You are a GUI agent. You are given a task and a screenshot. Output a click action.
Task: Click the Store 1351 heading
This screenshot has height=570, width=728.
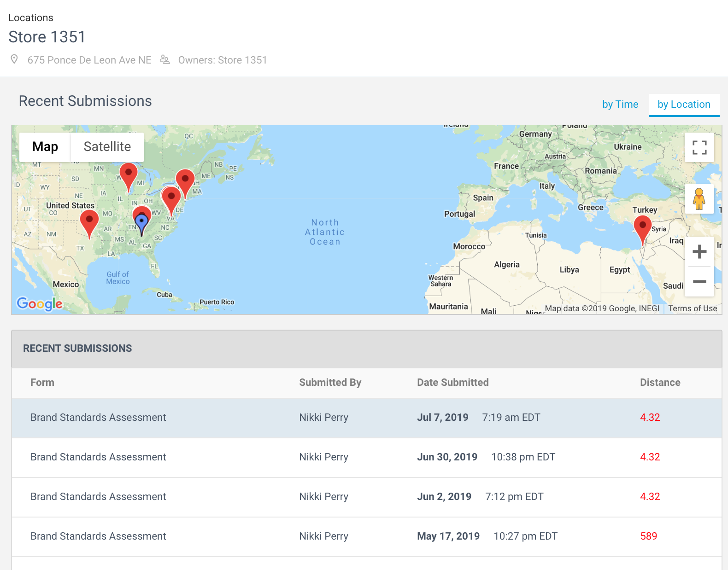click(47, 37)
